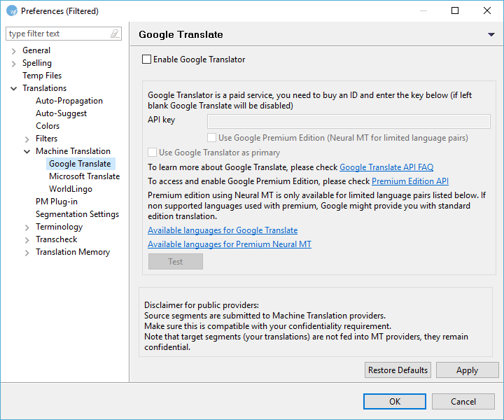Click Restore Defaults button
Viewport: 504px width, 420px height.
398,370
